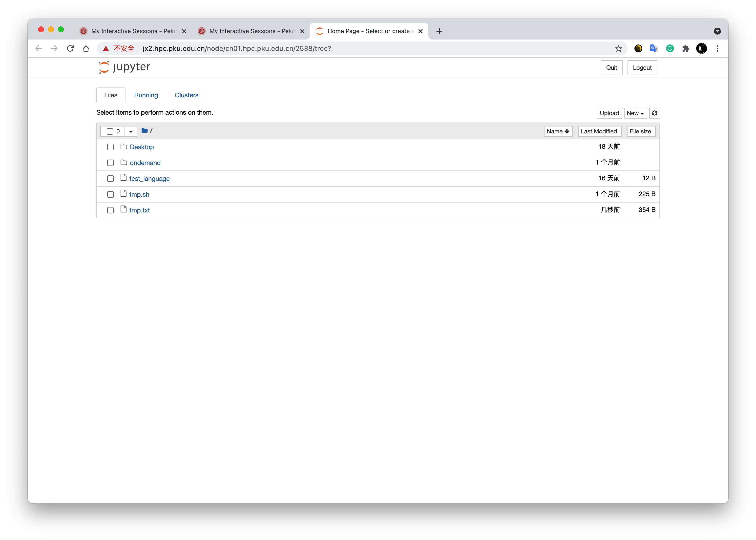The image size is (756, 540).
Task: Select the Desktop folder checkbox
Action: pyautogui.click(x=110, y=147)
